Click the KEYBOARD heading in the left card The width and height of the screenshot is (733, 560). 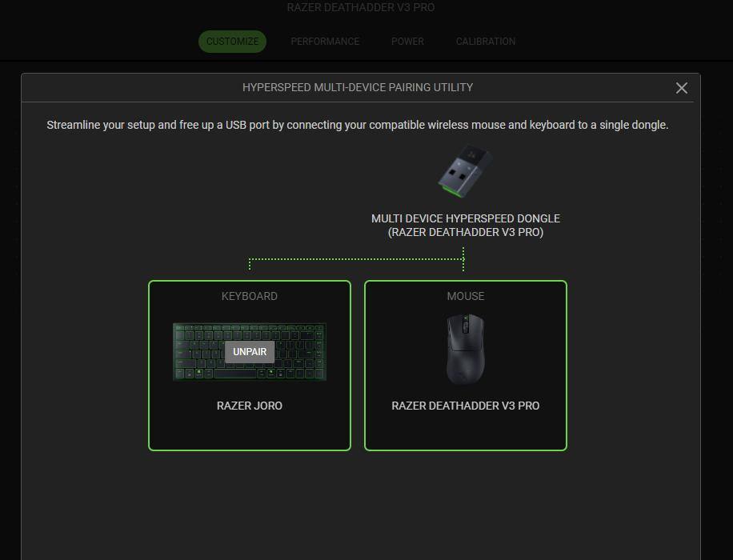coord(250,296)
